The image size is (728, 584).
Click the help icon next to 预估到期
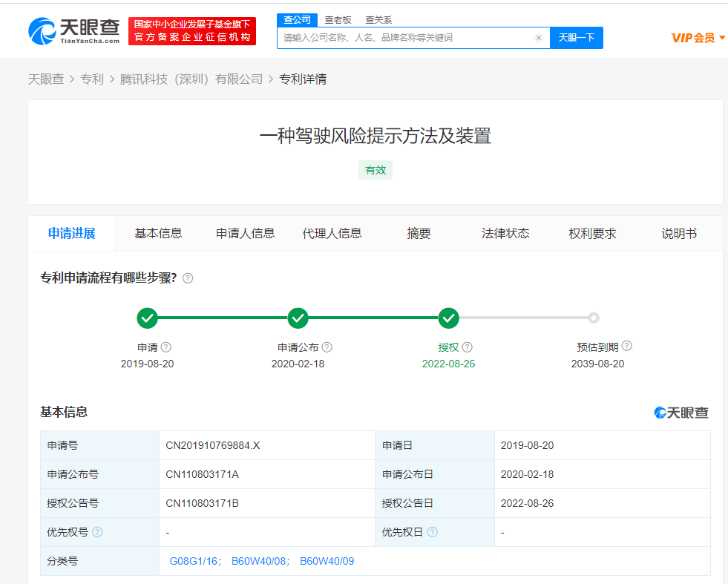pos(627,346)
